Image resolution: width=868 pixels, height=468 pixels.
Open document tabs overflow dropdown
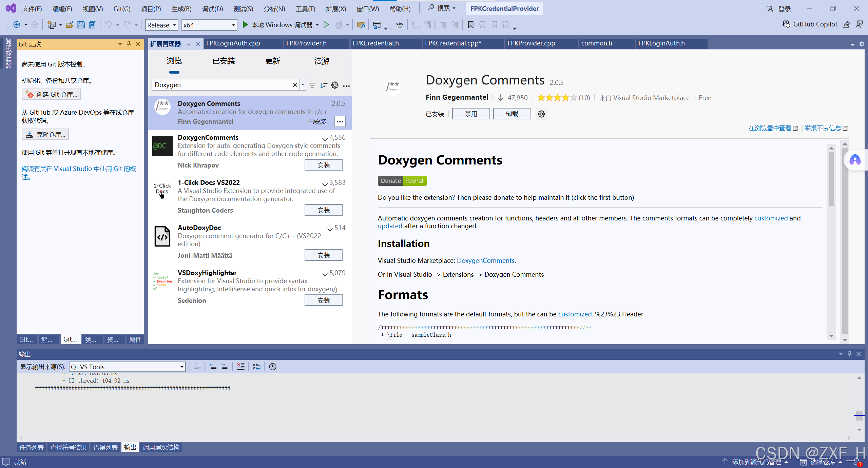click(x=853, y=44)
